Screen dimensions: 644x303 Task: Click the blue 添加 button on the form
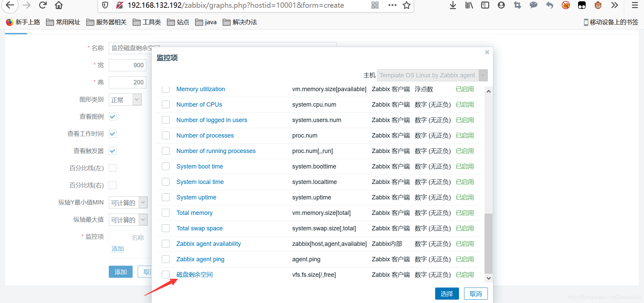[x=121, y=272]
